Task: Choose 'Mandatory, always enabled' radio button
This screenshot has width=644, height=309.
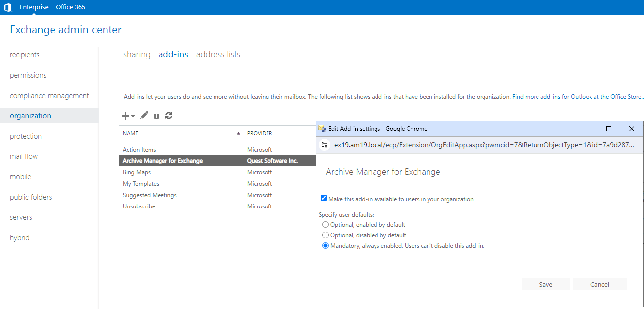Action: [x=326, y=246]
